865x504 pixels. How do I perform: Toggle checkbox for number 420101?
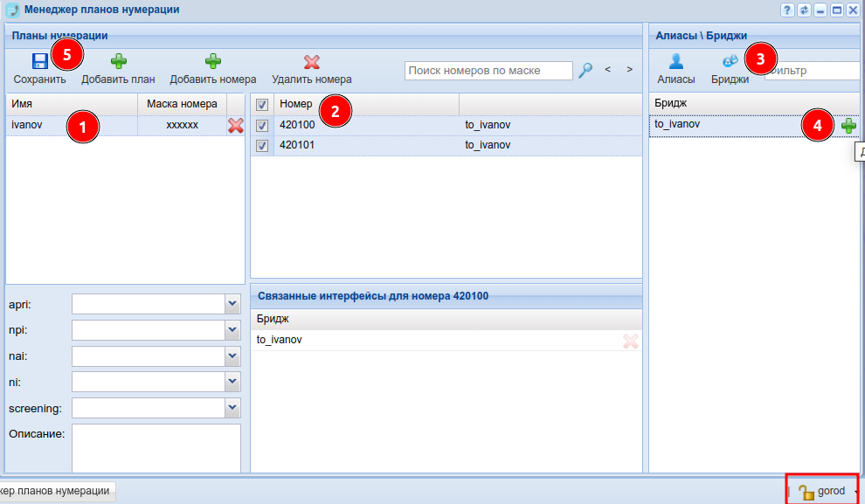pyautogui.click(x=262, y=146)
